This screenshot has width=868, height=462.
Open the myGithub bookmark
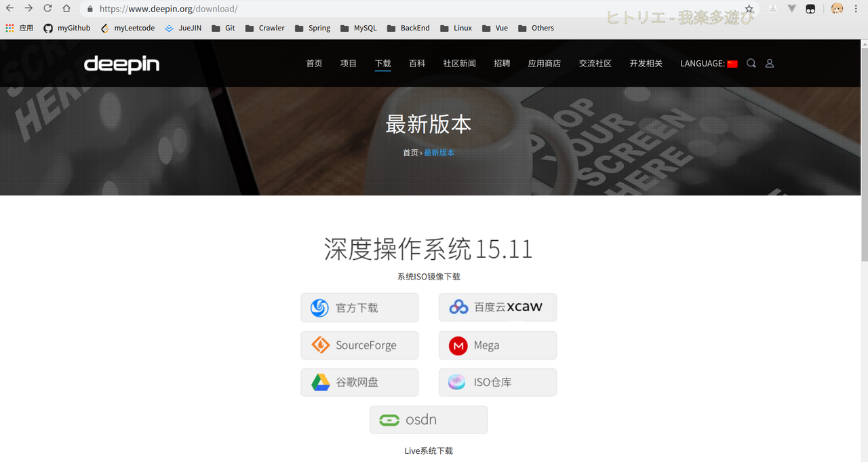(66, 28)
